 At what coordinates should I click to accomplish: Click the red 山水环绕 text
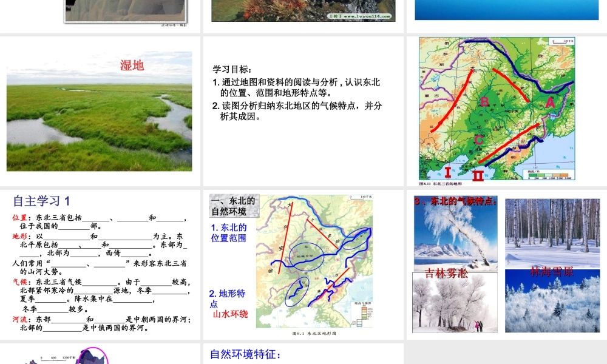pos(230,314)
